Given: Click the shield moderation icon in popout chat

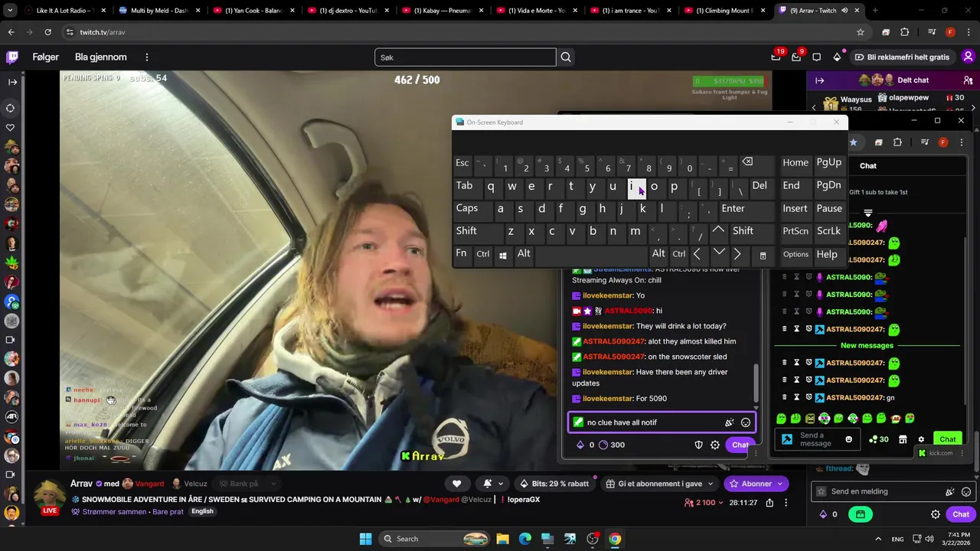Looking at the screenshot, I should tap(698, 445).
